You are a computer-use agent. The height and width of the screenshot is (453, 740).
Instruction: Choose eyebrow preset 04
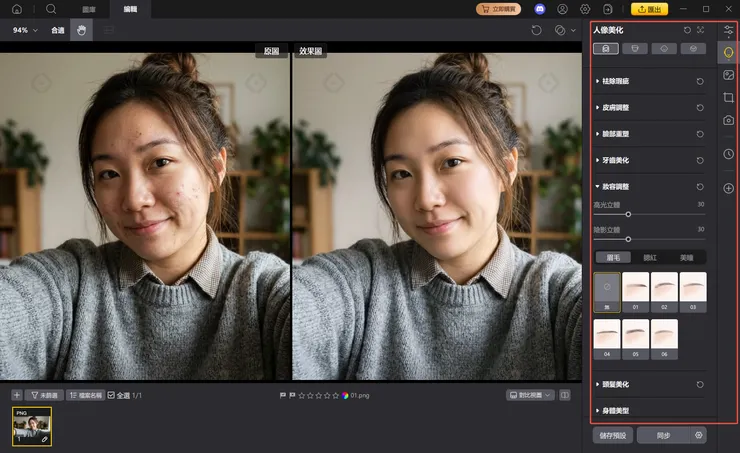(607, 339)
